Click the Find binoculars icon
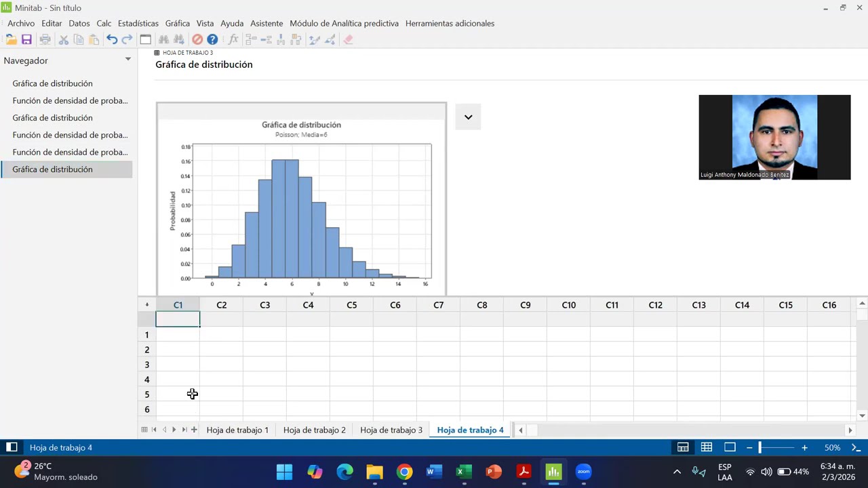 [163, 40]
